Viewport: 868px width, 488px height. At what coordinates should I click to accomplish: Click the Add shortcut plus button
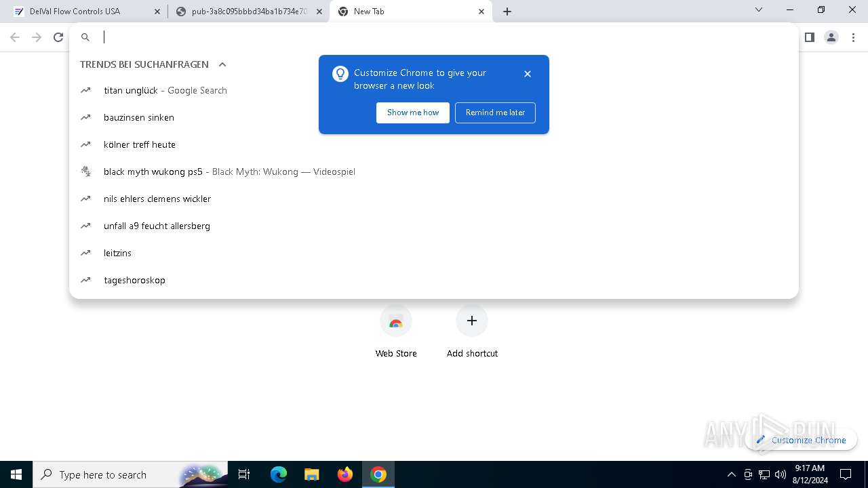(472, 321)
